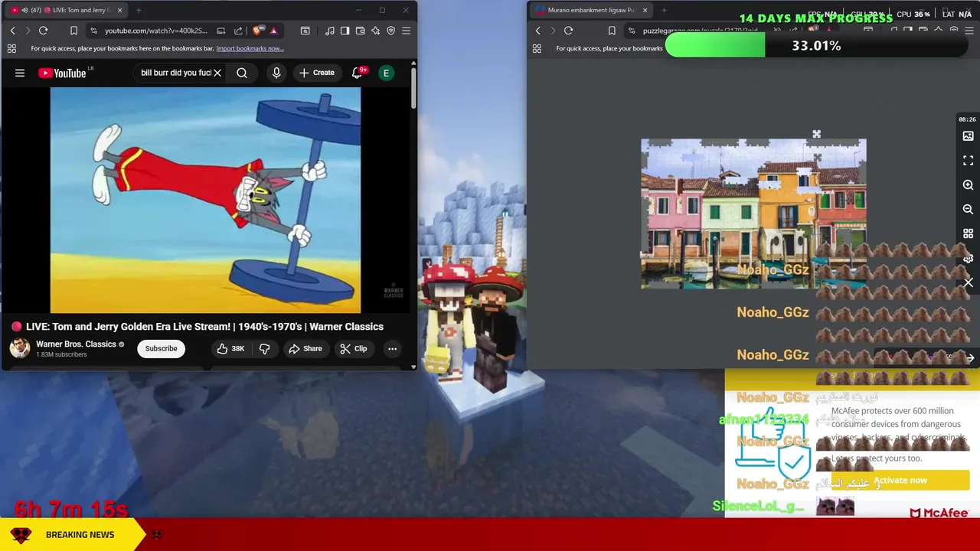The image size is (980, 551).
Task: Zoom in on the jigsaw puzzle
Action: pyautogui.click(x=968, y=185)
